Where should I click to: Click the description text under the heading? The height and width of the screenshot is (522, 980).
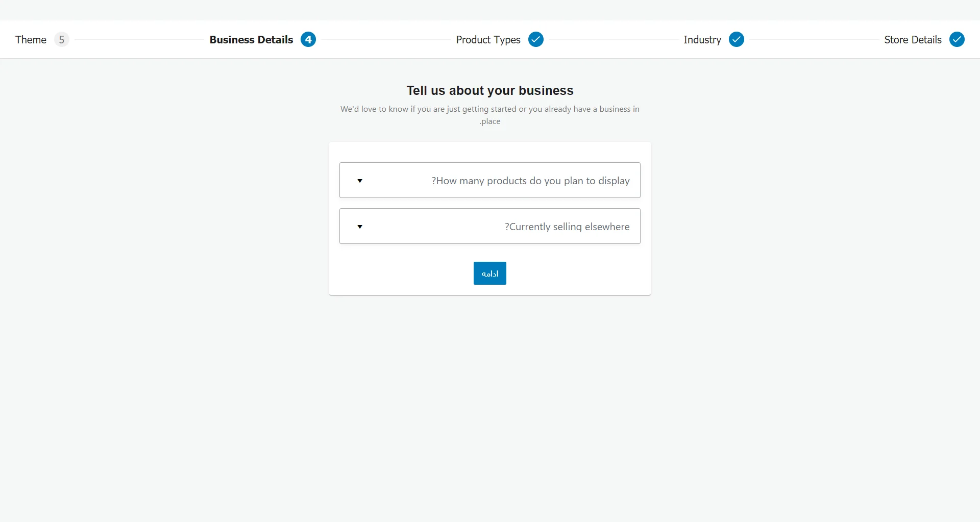[490, 109]
